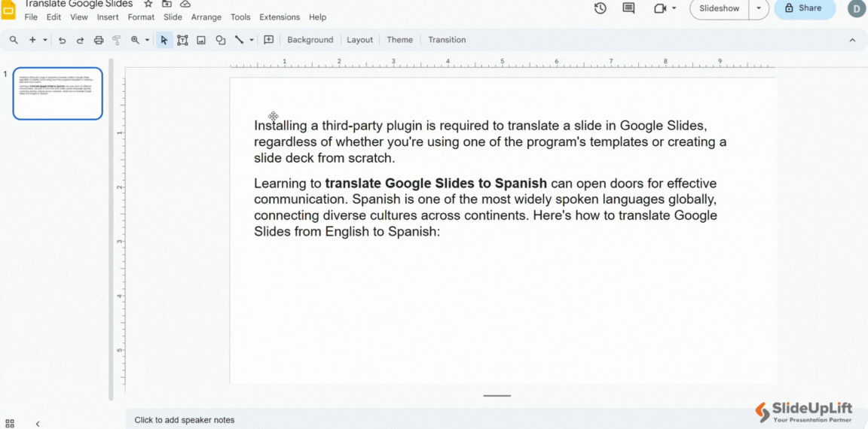
Task: Check the cloud save status icon
Action: click(185, 4)
